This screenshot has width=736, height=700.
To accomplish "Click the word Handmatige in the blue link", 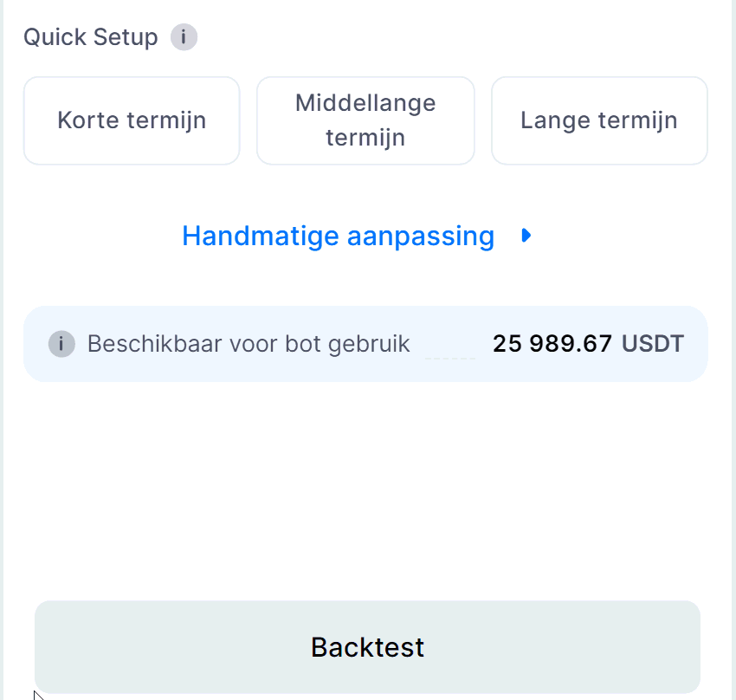I will pyautogui.click(x=259, y=236).
